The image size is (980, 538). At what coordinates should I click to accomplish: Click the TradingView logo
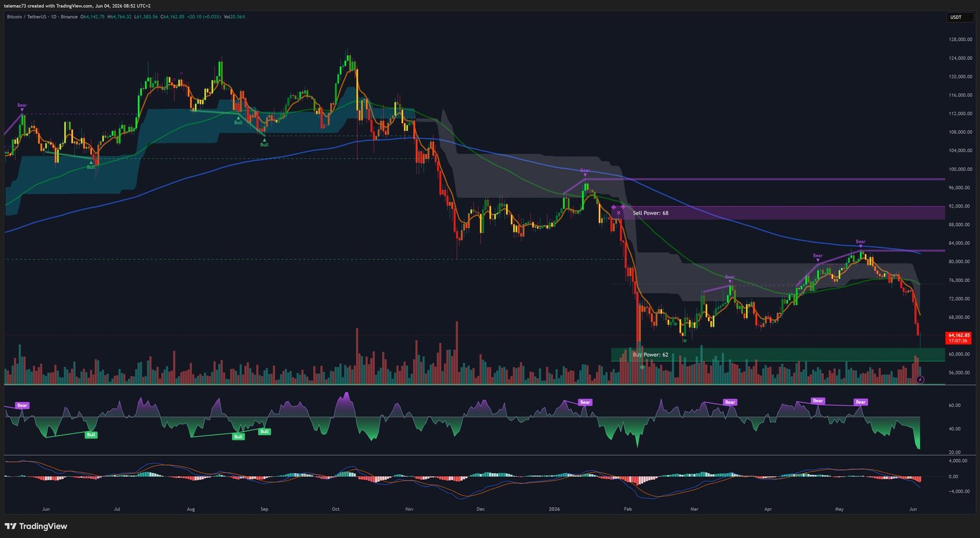click(36, 526)
